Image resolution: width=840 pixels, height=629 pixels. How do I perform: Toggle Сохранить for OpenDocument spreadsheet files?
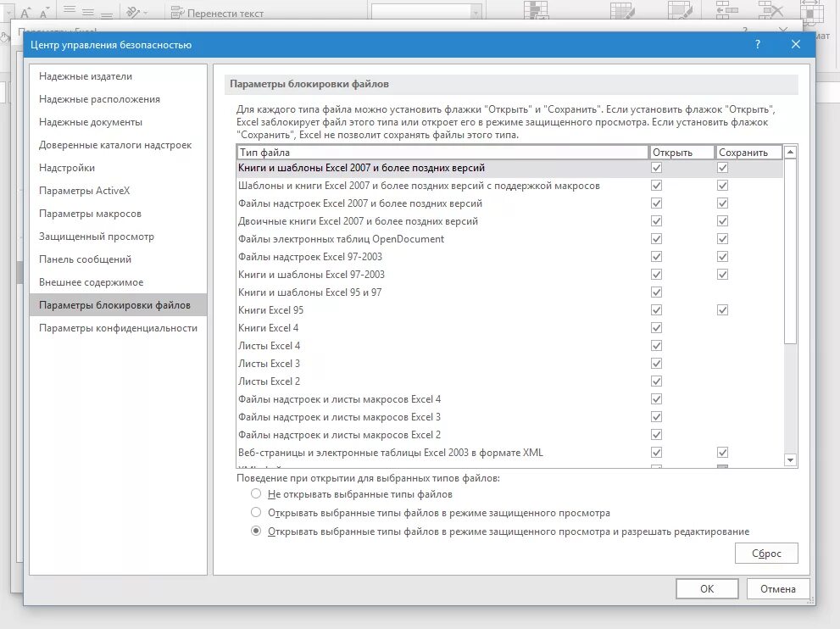pos(723,238)
